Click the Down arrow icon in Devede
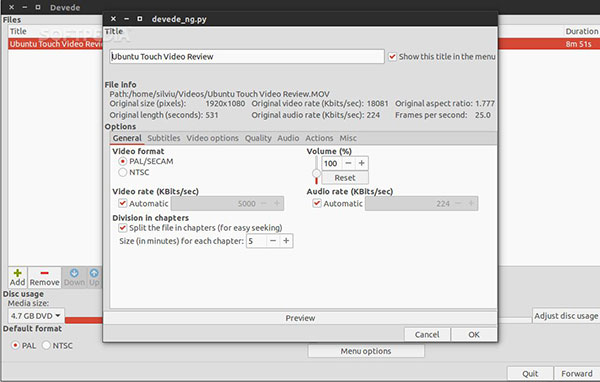 [x=74, y=273]
